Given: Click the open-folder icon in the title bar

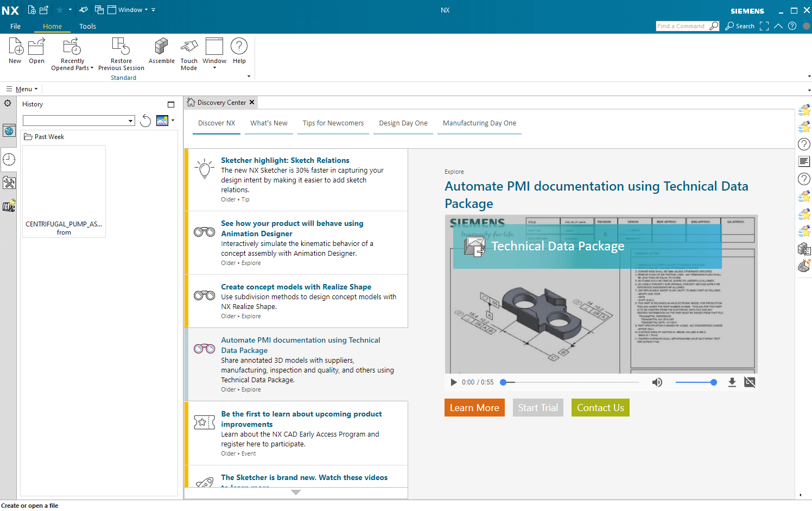Looking at the screenshot, I should pos(44,10).
